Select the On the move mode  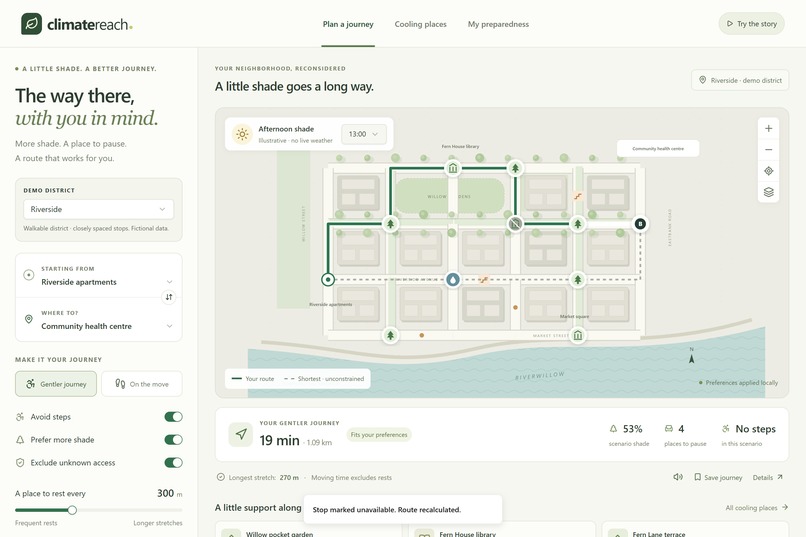[x=142, y=384]
